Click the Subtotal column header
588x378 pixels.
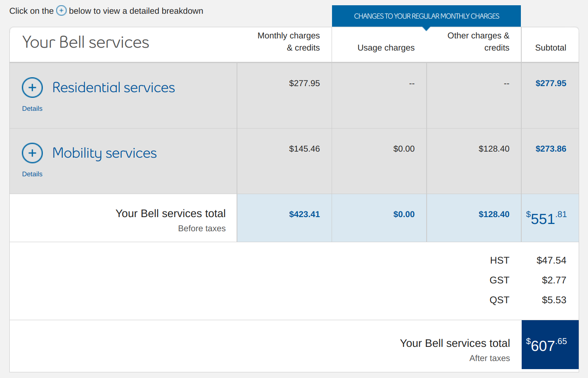pos(551,48)
